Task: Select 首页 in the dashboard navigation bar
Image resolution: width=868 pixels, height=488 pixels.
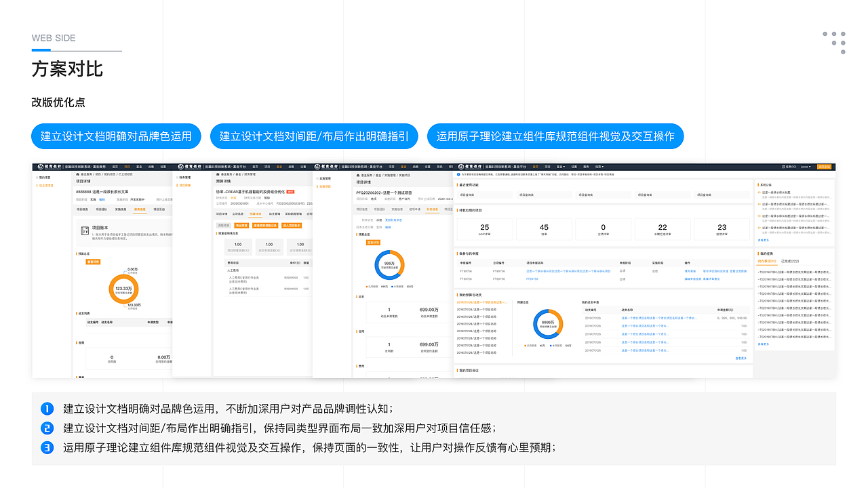Action: click(535, 166)
